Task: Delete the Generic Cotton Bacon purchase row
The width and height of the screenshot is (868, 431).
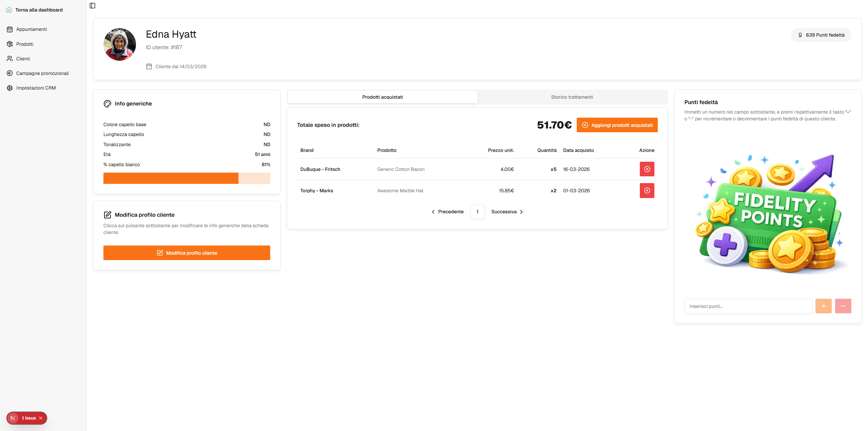Action: [x=647, y=169]
